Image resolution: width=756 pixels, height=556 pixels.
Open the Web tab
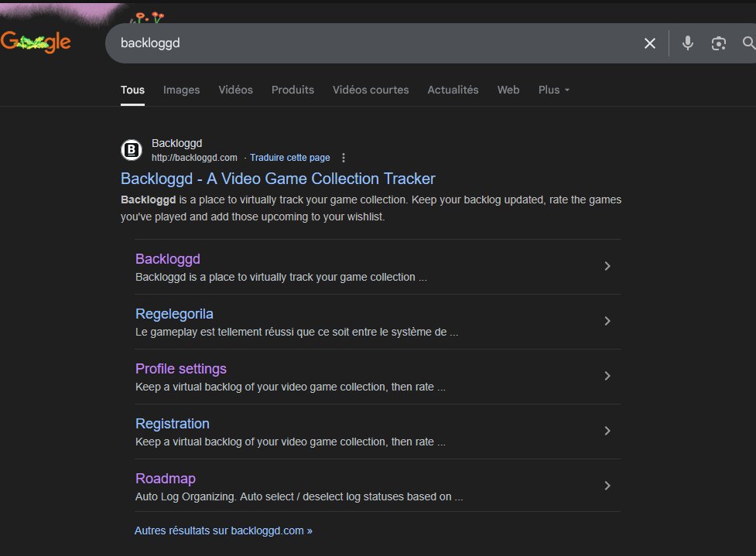pyautogui.click(x=508, y=90)
